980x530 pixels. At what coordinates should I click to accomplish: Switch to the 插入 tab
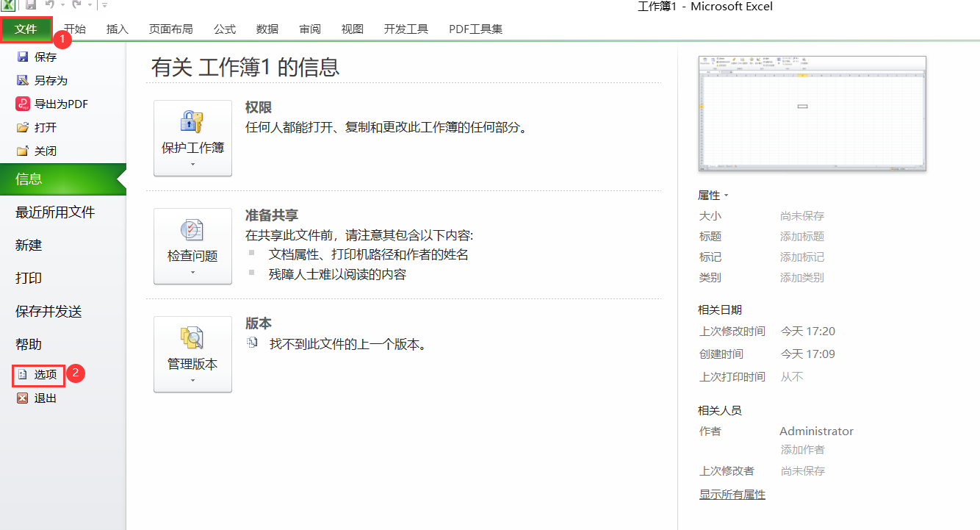118,29
